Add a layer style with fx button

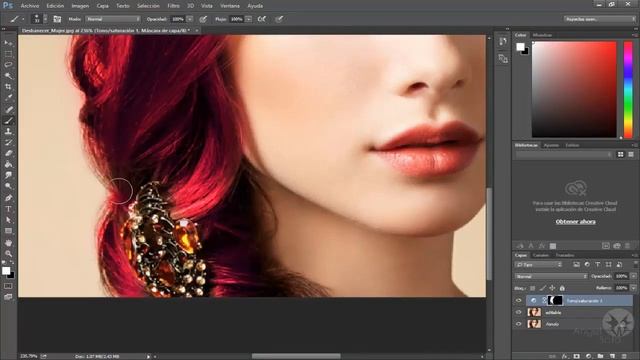point(564,356)
